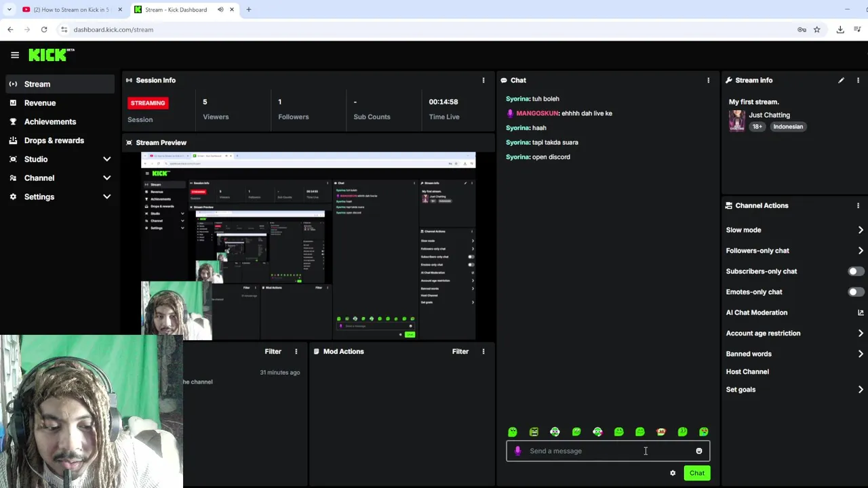
Task: Open the emoji picker in message box
Action: [x=699, y=451]
